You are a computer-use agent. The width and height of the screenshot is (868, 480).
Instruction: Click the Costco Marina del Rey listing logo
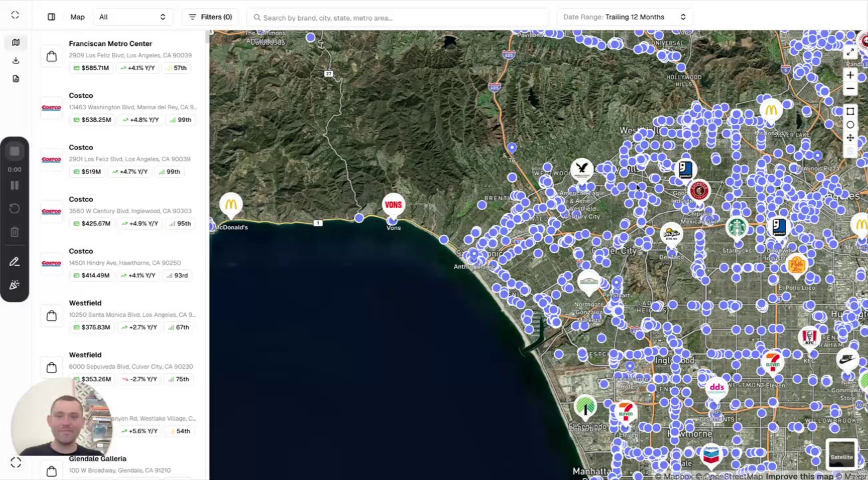coord(51,107)
